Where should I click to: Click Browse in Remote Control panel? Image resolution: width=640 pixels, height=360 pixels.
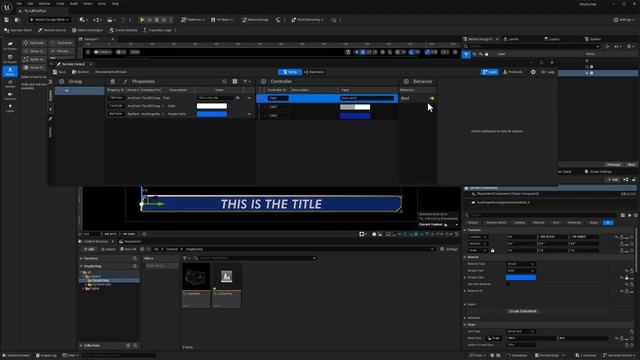click(x=81, y=72)
